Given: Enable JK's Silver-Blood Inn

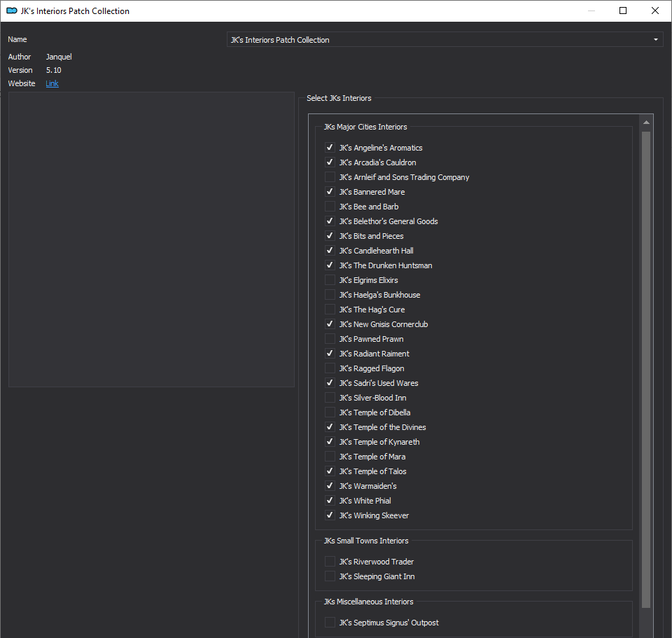Looking at the screenshot, I should [x=330, y=398].
